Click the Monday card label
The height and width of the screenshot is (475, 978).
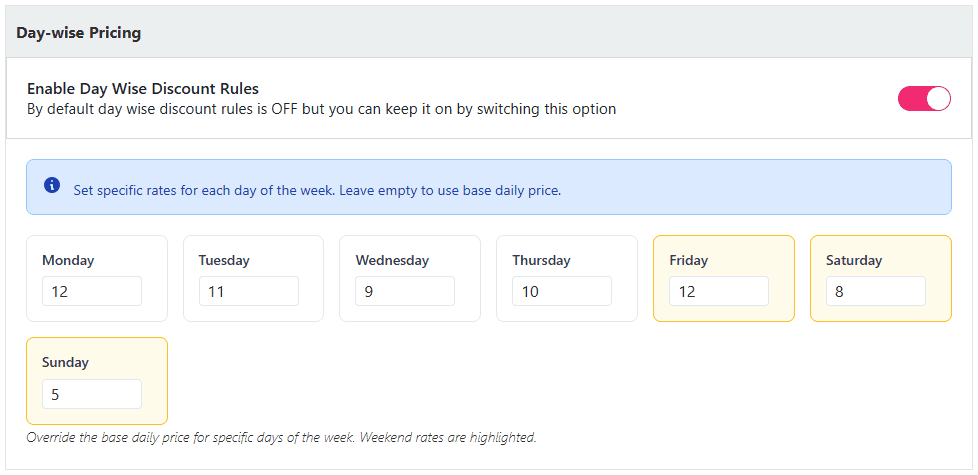[68, 261]
